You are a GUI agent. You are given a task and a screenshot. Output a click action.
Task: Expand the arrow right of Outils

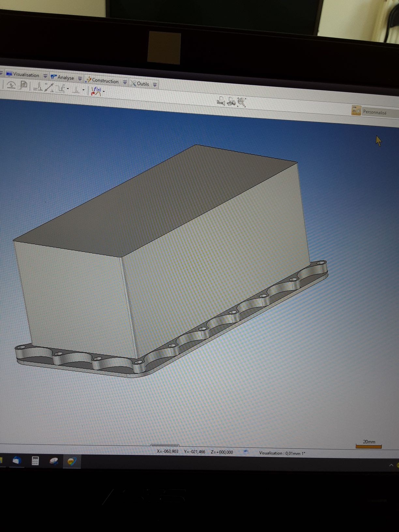155,85
